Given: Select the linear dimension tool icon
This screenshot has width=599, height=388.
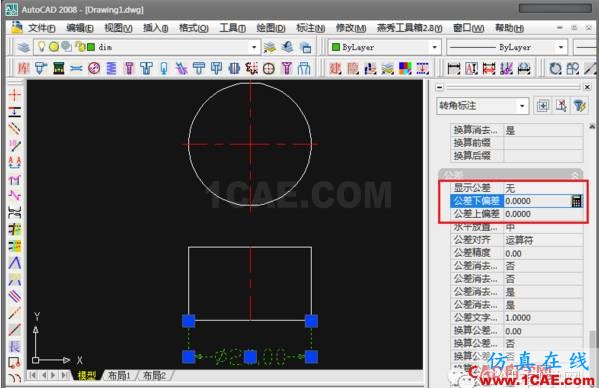Looking at the screenshot, I should click(x=454, y=68).
